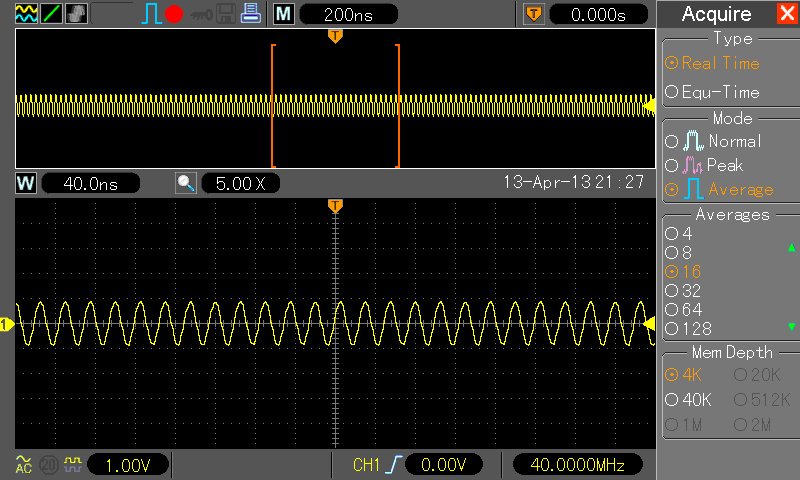Select 512K memory depth
Image resolution: width=800 pixels, height=480 pixels.
[762, 399]
